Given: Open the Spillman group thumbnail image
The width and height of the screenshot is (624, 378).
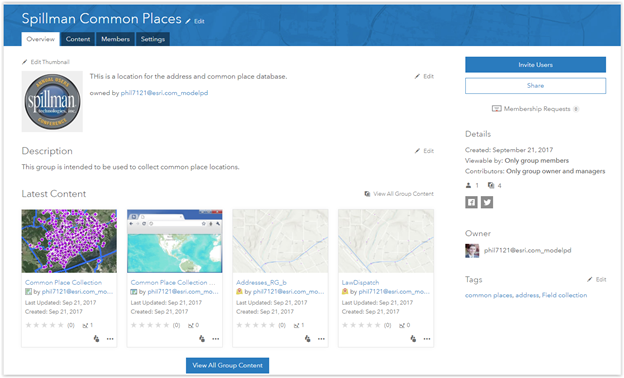Looking at the screenshot, I should (x=52, y=101).
